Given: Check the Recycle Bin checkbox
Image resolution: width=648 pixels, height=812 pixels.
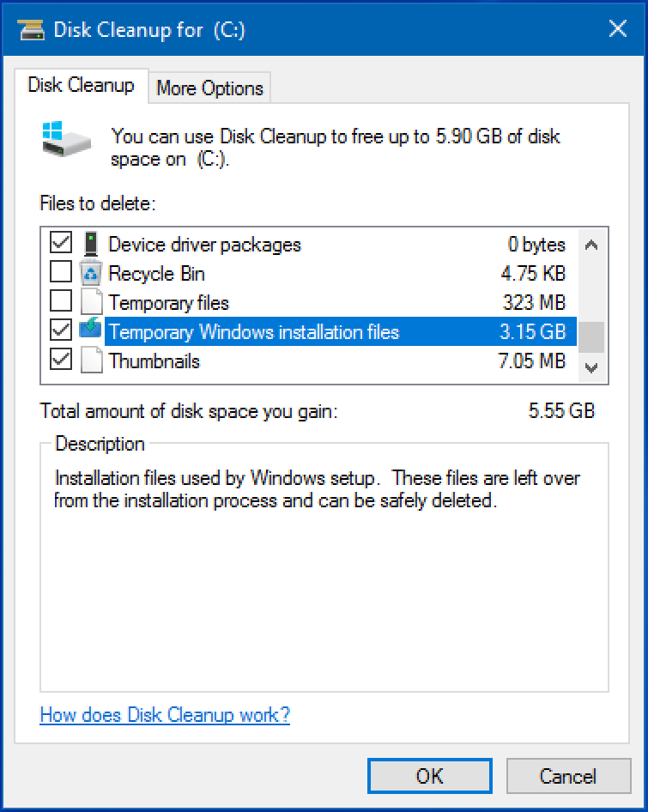Looking at the screenshot, I should 61,271.
